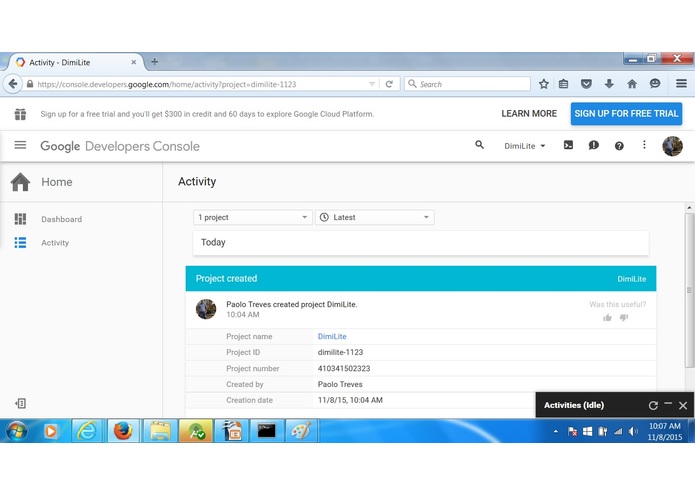Screen dimensions: 695x494
Task: Open Internet Explorer from the taskbar
Action: [x=87, y=431]
